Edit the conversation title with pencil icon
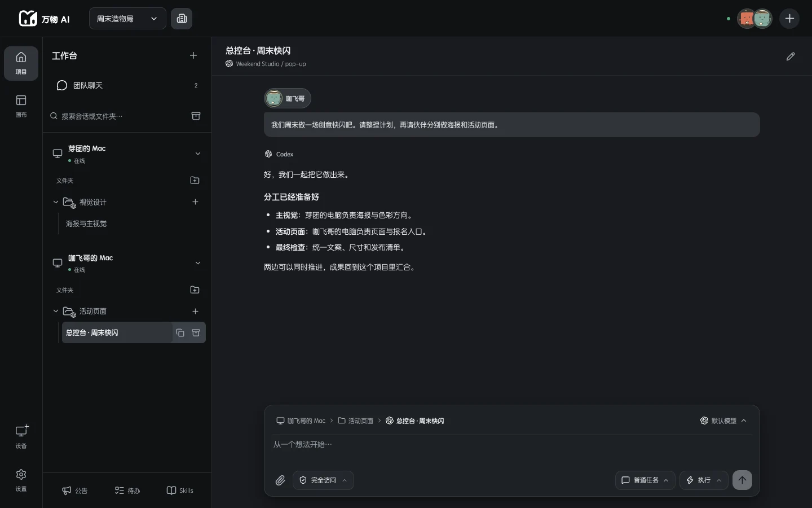 (x=791, y=56)
